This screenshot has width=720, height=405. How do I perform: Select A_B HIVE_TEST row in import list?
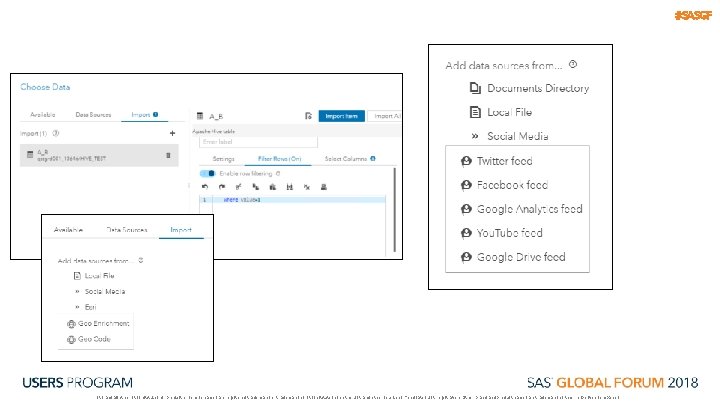click(99, 155)
